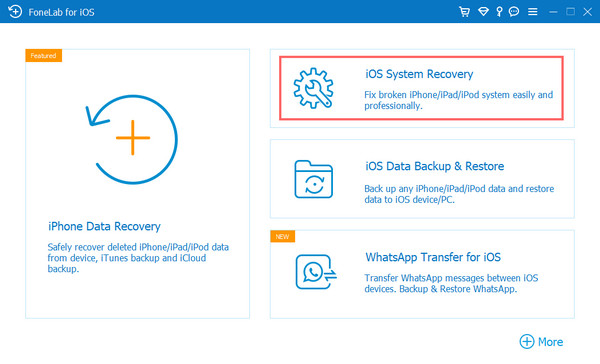Click the iOS System Recovery gear wrench icon
600x364 pixels.
(313, 88)
